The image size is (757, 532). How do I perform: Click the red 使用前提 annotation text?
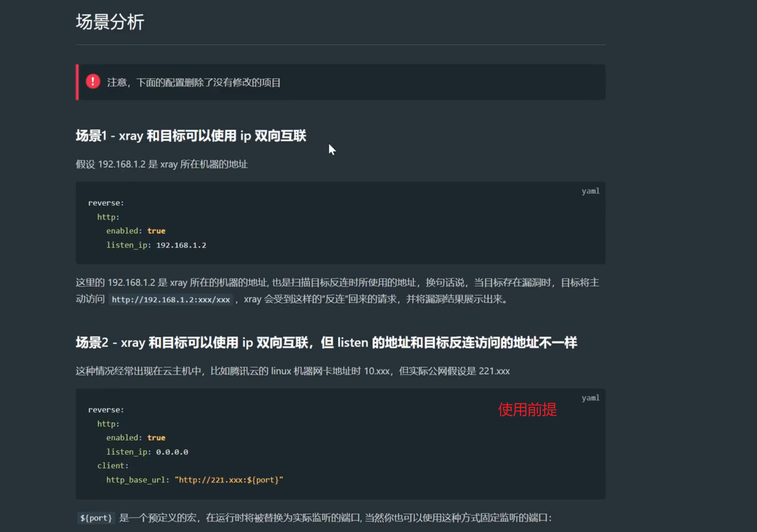coord(527,410)
